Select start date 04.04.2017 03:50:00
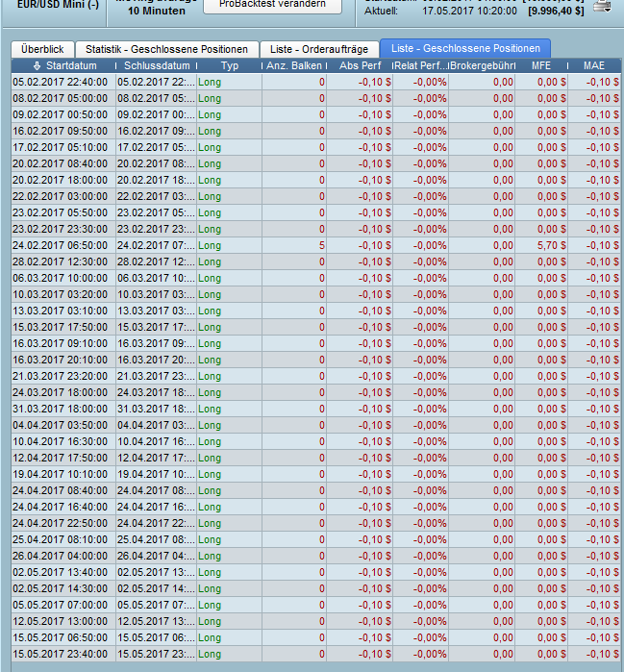 60,426
